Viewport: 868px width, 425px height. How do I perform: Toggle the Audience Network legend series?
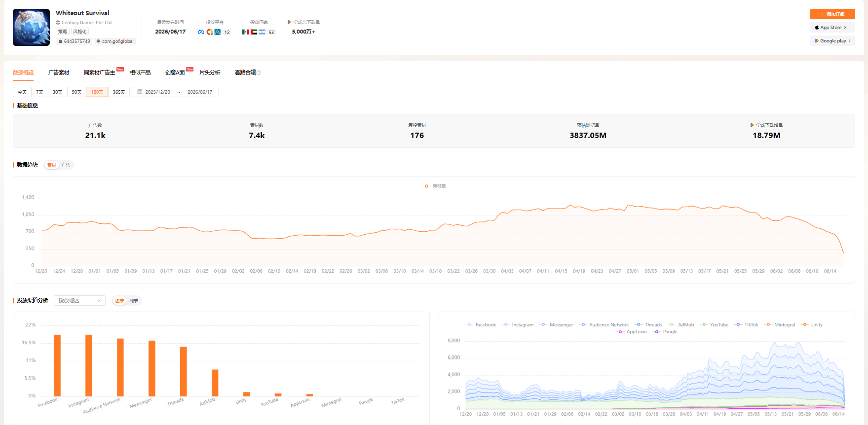coord(604,325)
